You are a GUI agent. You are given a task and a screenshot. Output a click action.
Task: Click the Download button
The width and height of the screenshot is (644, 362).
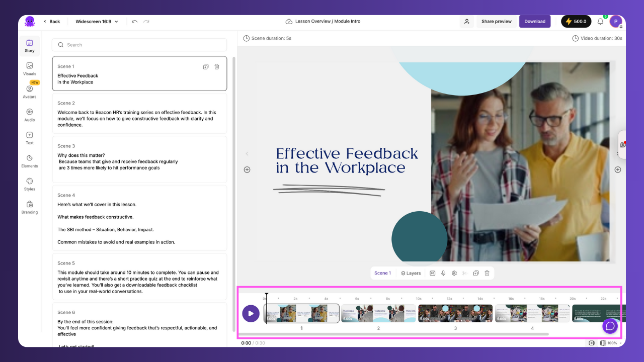tap(535, 21)
